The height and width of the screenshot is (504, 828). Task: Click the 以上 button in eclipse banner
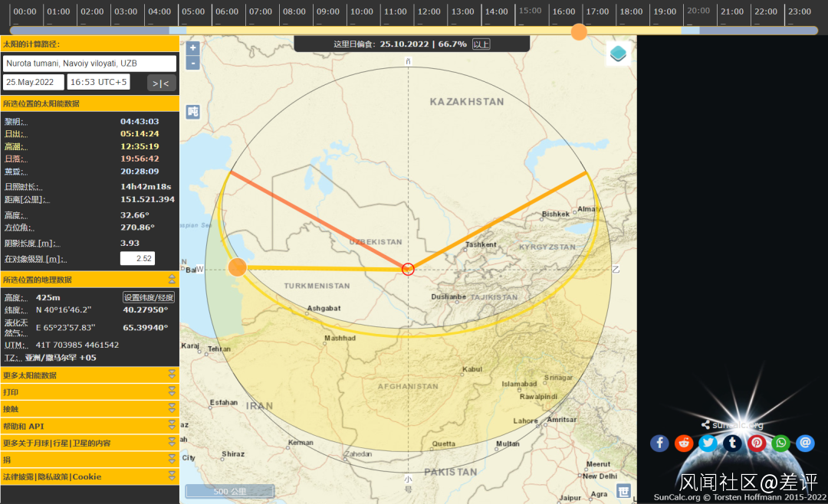click(481, 44)
